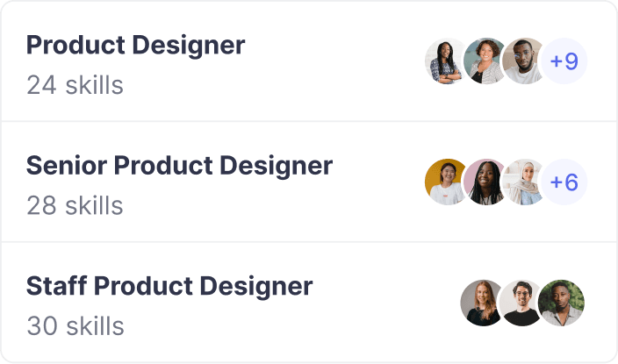This screenshot has height=364, width=618.
Task: Click avatar with yellow background
Action: coord(446,182)
